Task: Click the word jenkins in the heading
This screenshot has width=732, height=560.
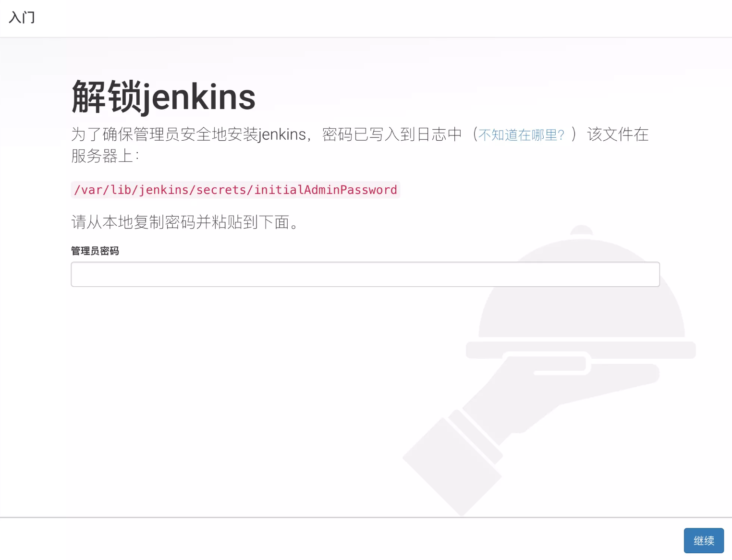Action: point(199,97)
